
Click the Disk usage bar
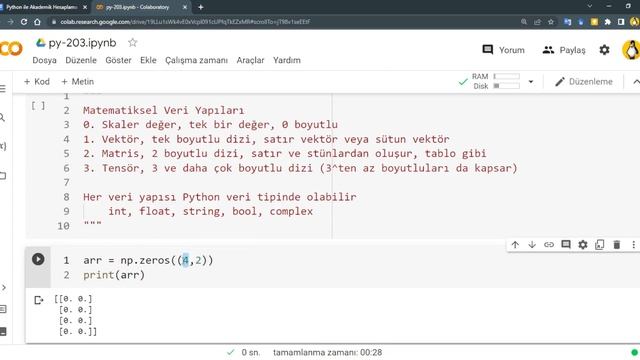point(507,86)
